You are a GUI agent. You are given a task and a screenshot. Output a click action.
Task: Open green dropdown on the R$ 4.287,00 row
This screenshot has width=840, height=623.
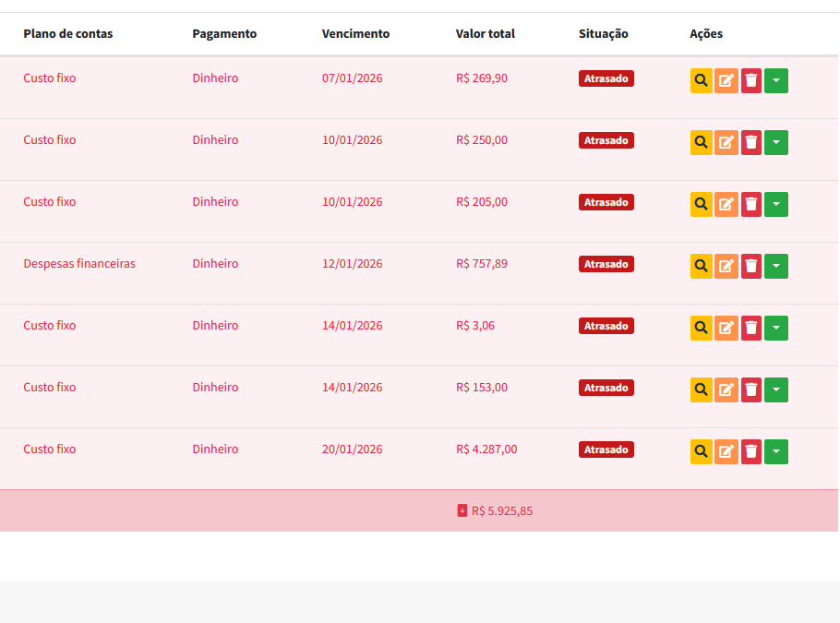point(776,452)
